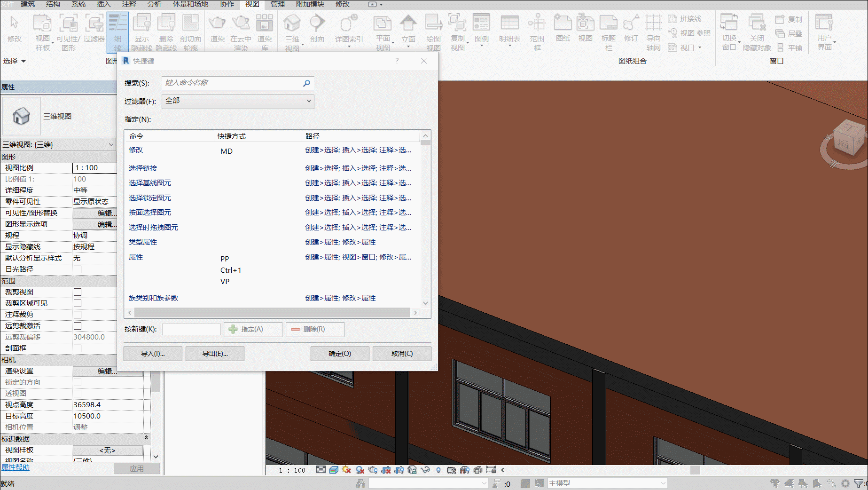This screenshot has height=490, width=868.
Task: Click the search magnifier in shortcuts dialog
Action: click(306, 83)
